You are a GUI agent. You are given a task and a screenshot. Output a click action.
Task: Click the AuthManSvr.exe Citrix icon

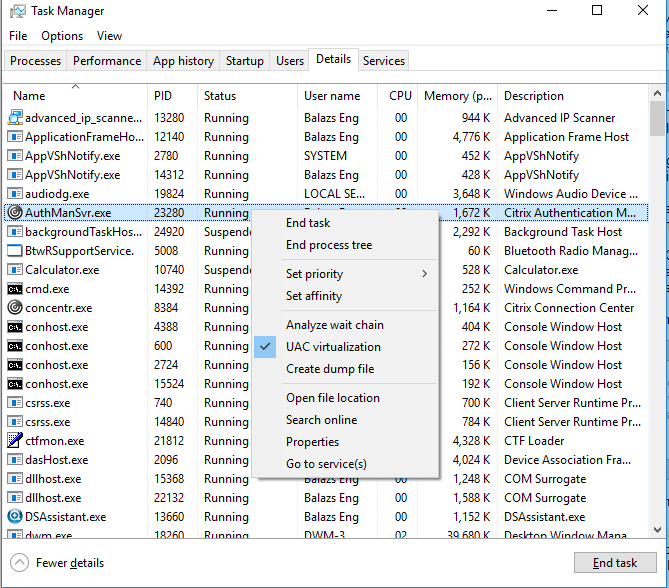click(x=15, y=212)
